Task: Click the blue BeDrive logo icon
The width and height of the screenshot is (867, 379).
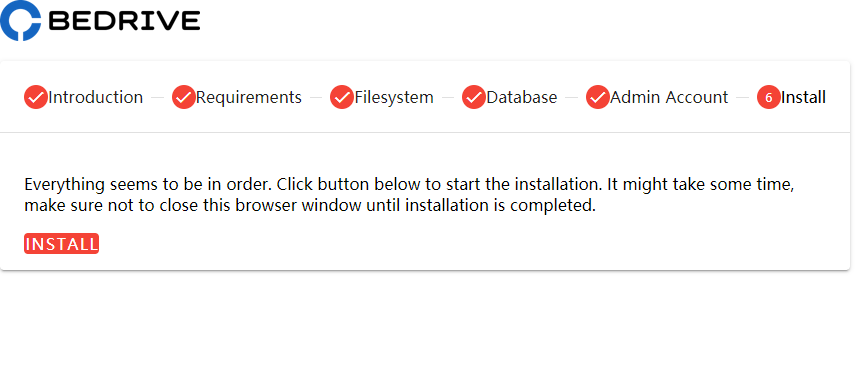Action: [20, 20]
